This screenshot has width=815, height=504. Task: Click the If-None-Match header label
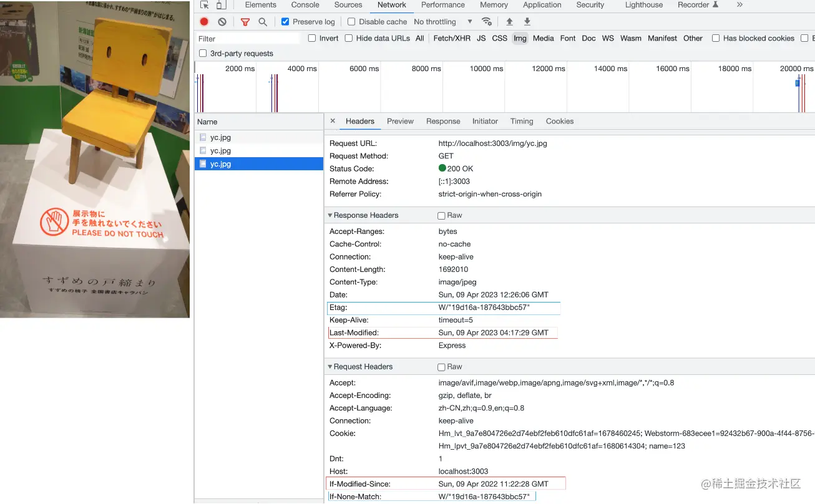355,497
